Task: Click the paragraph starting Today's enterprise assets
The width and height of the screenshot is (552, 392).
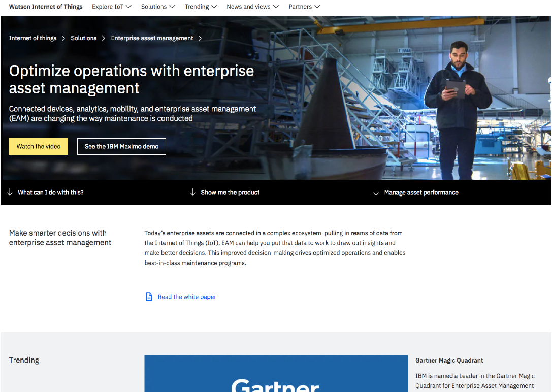Action: click(275, 248)
